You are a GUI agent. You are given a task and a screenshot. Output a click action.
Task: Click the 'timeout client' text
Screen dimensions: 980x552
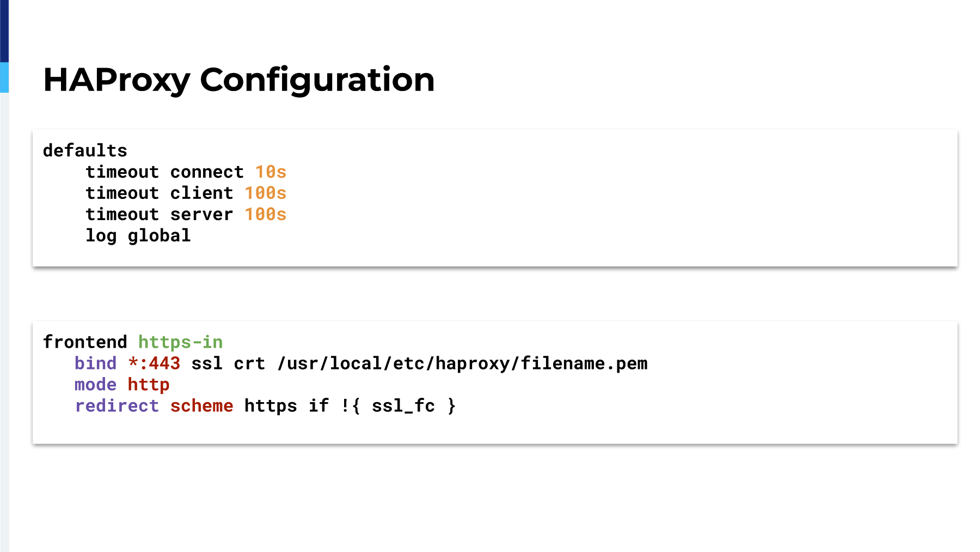[159, 193]
